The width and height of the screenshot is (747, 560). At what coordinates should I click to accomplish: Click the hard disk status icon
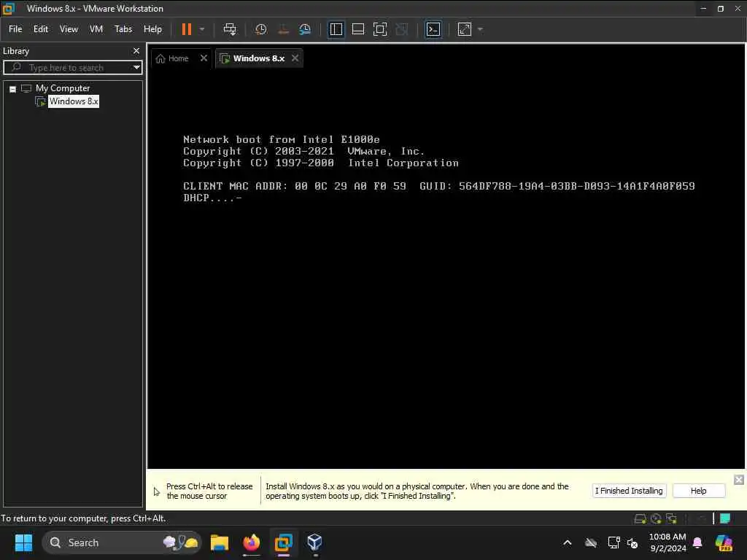click(x=640, y=518)
